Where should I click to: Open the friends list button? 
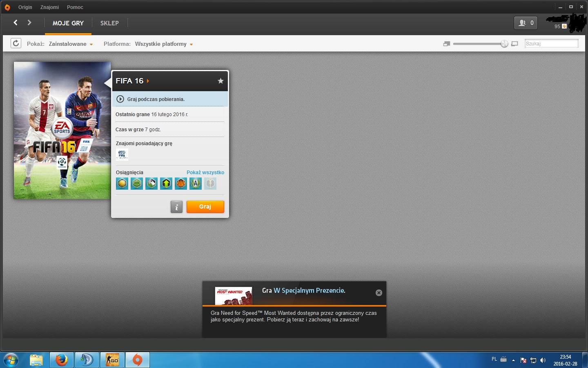pos(526,23)
